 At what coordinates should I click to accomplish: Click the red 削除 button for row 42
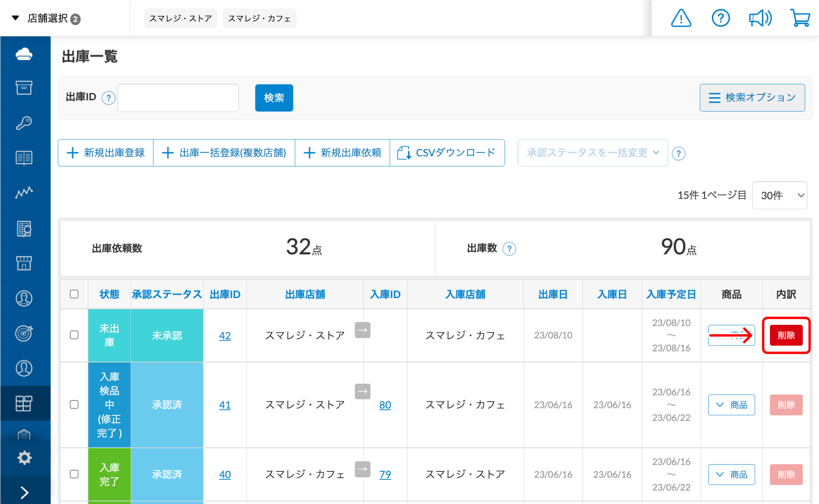(786, 335)
